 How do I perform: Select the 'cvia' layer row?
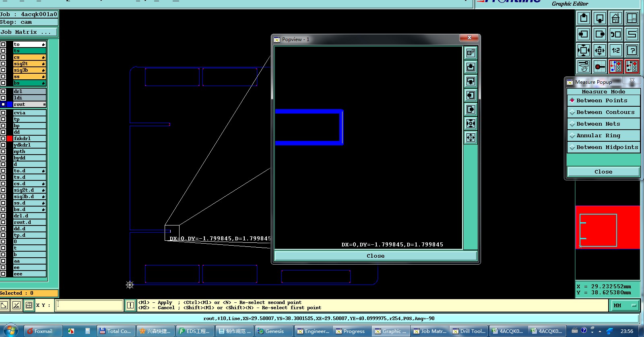(x=30, y=113)
